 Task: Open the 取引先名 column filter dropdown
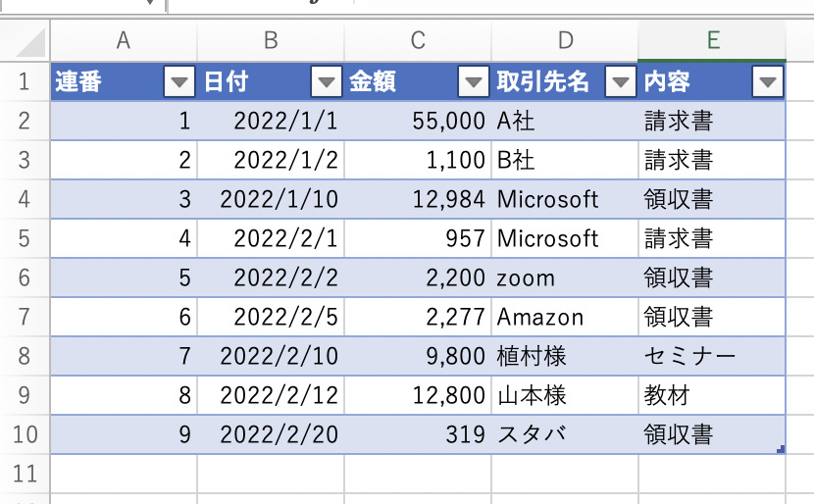coord(620,83)
